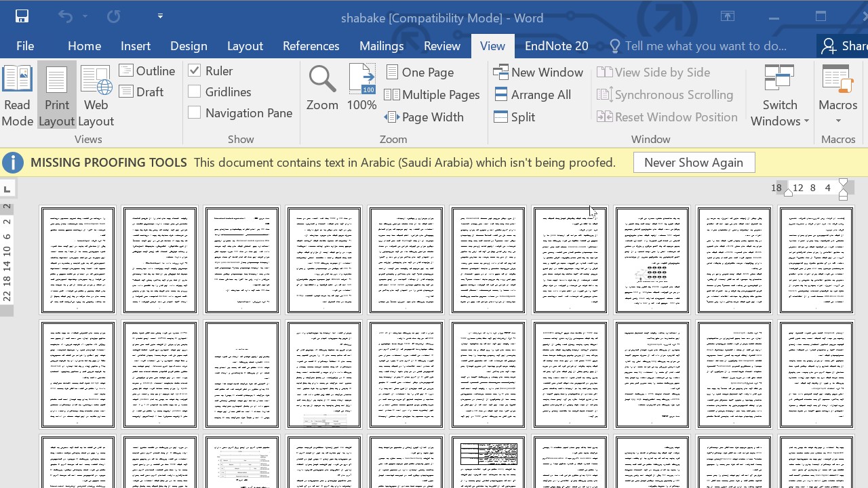Save the document with the floppy icon
This screenshot has height=488, width=868.
pyautogui.click(x=22, y=16)
